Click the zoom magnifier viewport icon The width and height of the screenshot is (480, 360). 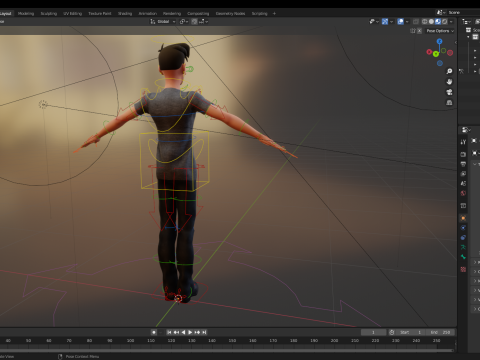pyautogui.click(x=449, y=71)
